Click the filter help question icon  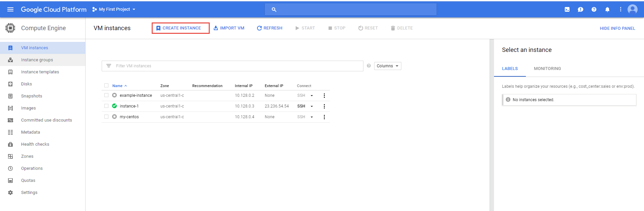tap(369, 66)
